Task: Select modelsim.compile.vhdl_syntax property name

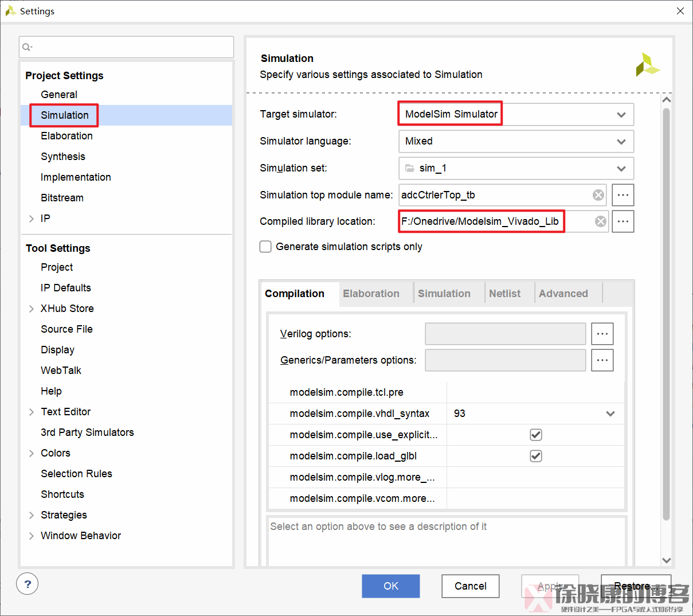Action: (359, 414)
